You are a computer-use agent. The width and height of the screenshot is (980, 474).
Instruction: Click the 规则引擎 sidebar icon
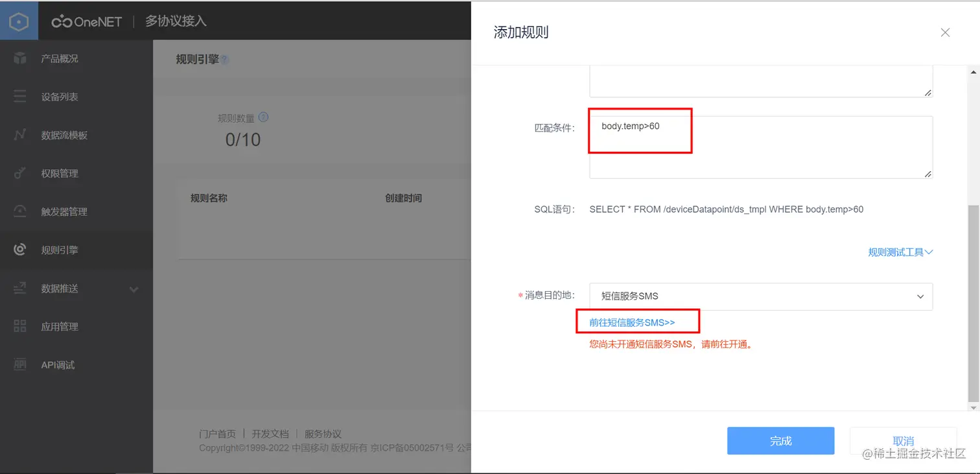point(20,250)
